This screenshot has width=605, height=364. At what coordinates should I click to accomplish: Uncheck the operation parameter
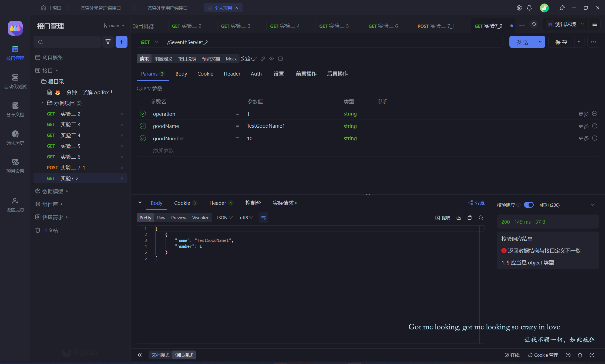[x=143, y=114]
